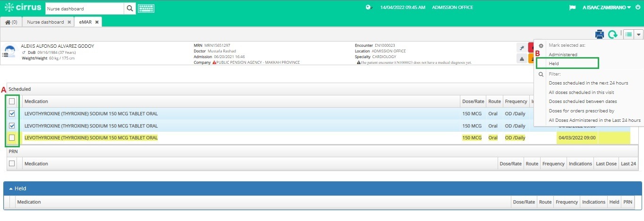The image size is (644, 221).
Task: Click the flag icon in the header
Action: pos(573,8)
